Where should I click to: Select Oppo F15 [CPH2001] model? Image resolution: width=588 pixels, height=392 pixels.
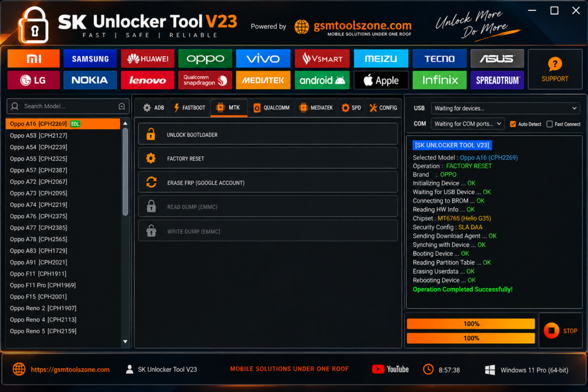click(63, 297)
